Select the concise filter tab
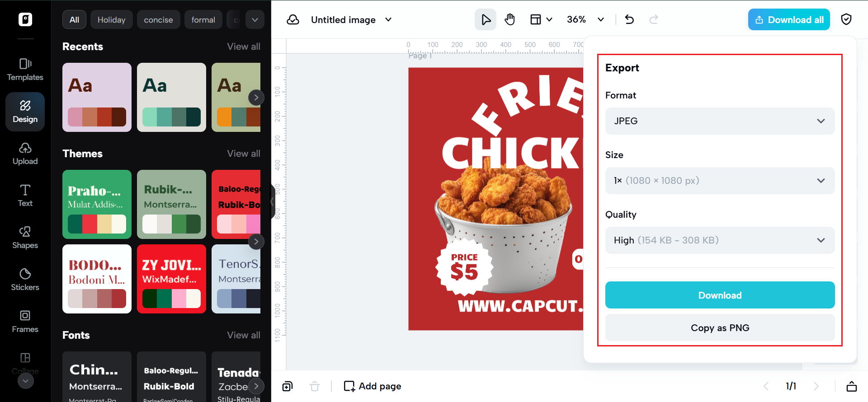The image size is (868, 402). pos(158,19)
